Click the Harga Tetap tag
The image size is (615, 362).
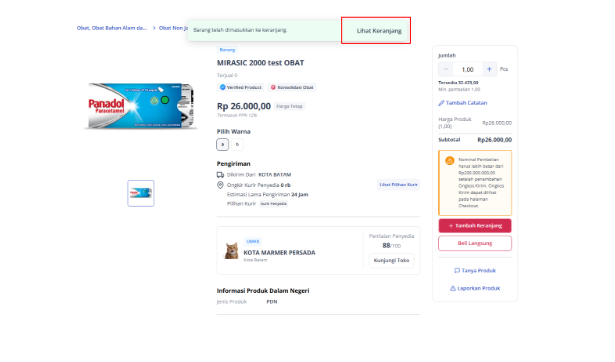point(289,106)
